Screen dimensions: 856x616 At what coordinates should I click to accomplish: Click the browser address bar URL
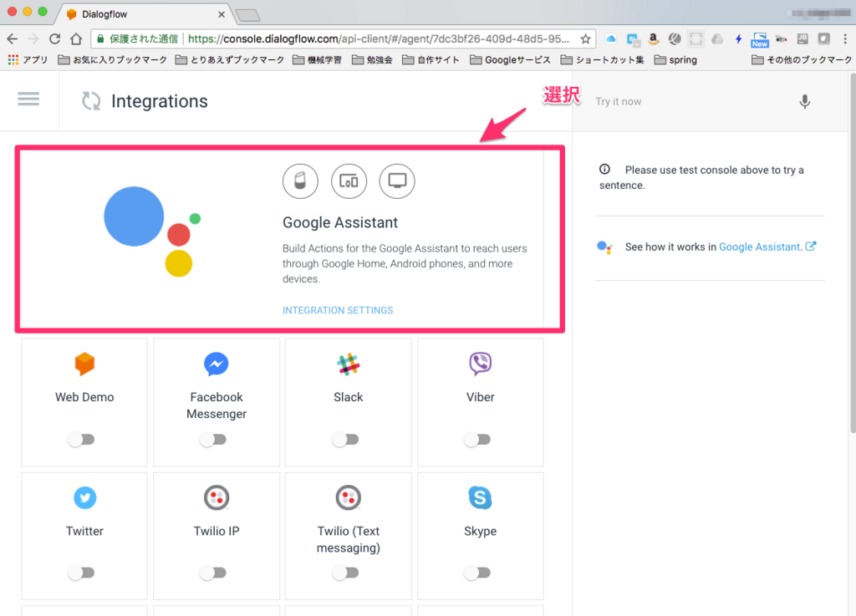pos(379,38)
